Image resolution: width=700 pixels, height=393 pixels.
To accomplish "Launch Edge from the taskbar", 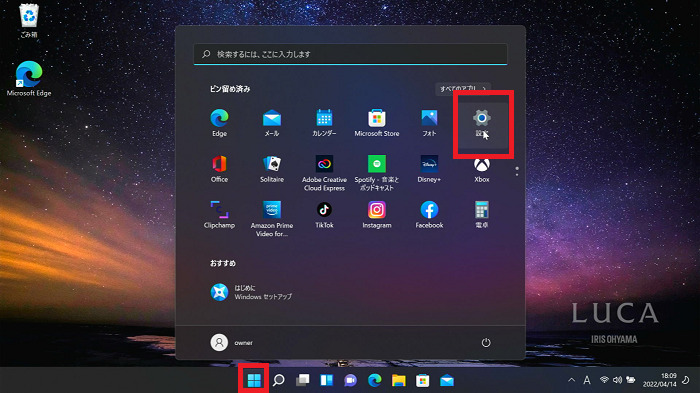I will click(x=375, y=380).
